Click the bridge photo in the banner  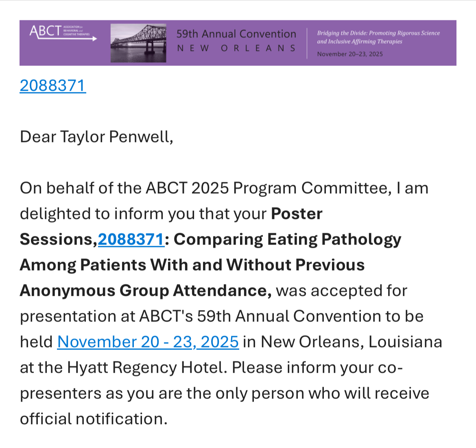pos(138,43)
